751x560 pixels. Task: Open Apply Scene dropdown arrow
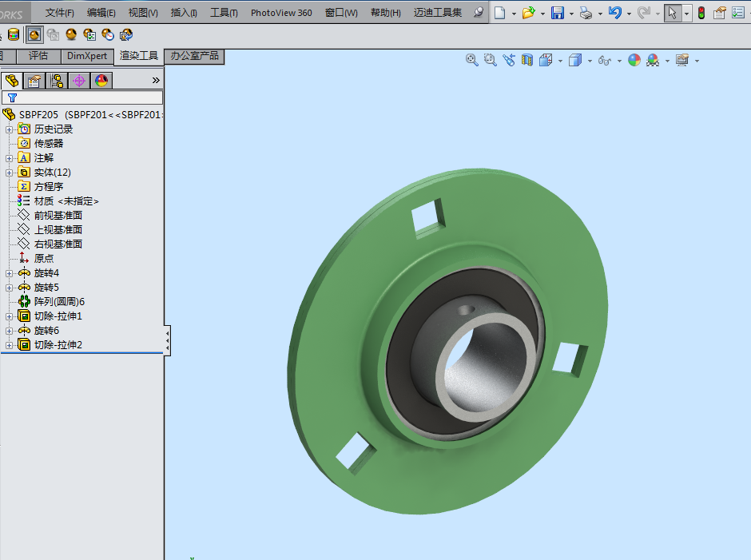click(667, 62)
